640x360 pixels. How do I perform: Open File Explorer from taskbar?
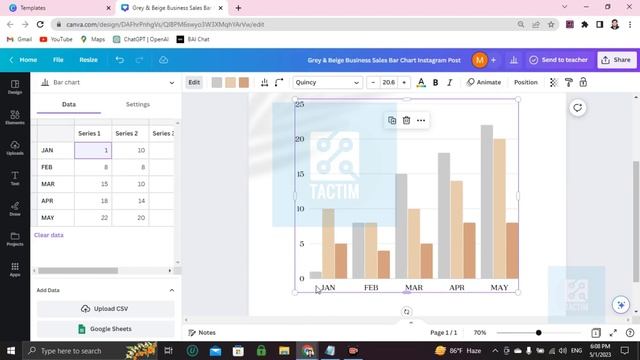point(284,351)
